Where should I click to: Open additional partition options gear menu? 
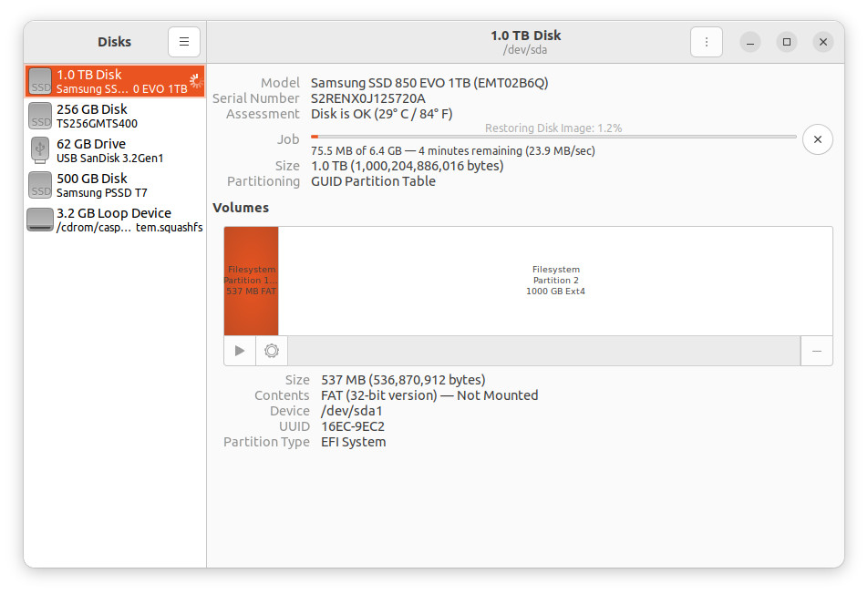[x=271, y=351]
